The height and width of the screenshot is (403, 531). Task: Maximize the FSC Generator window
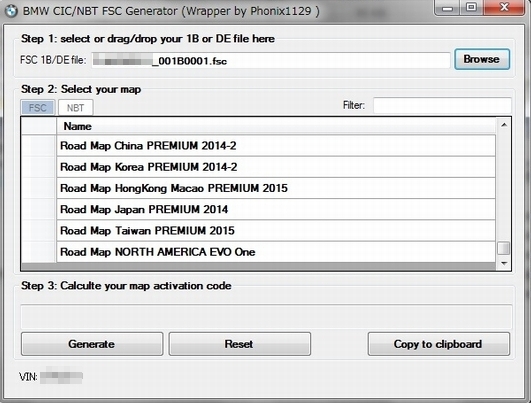pos(472,7)
